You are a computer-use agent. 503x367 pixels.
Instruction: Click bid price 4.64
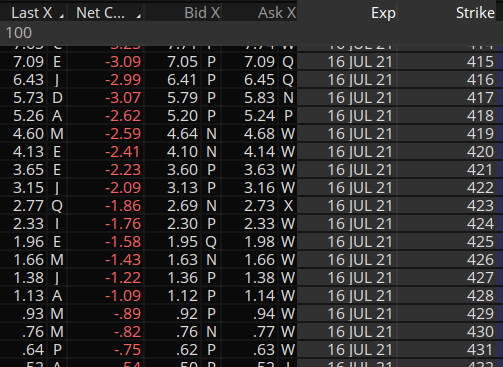click(182, 134)
